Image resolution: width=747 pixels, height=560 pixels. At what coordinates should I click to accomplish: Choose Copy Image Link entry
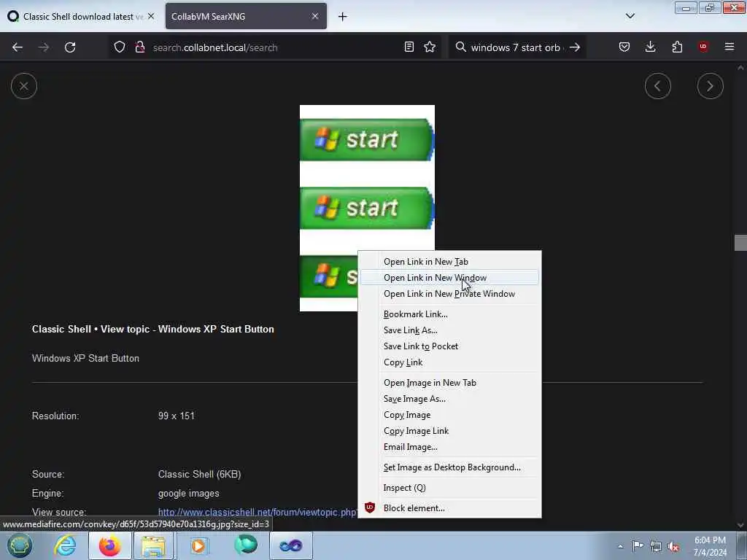tap(449, 431)
